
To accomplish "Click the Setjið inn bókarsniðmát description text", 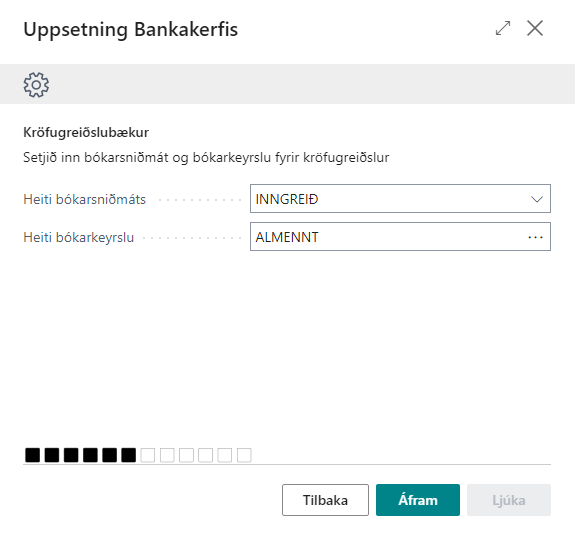I will click(x=206, y=158).
